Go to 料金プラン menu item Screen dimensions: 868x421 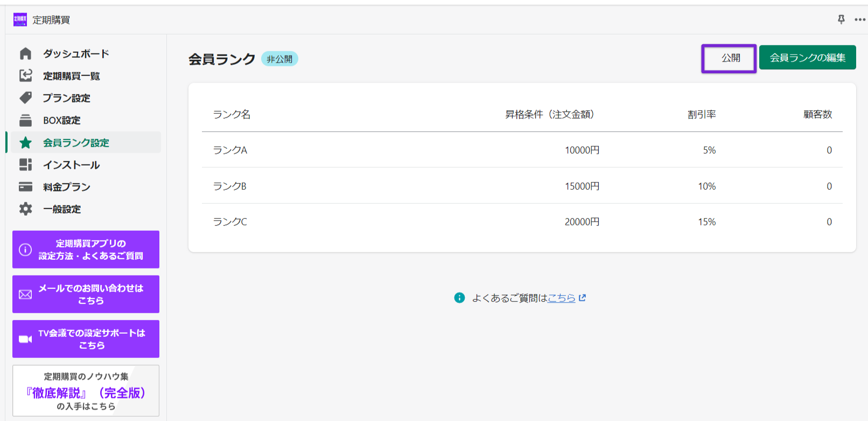[67, 187]
